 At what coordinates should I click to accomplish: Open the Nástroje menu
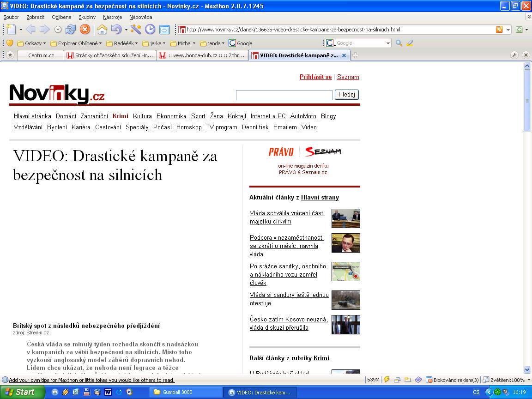[113, 17]
